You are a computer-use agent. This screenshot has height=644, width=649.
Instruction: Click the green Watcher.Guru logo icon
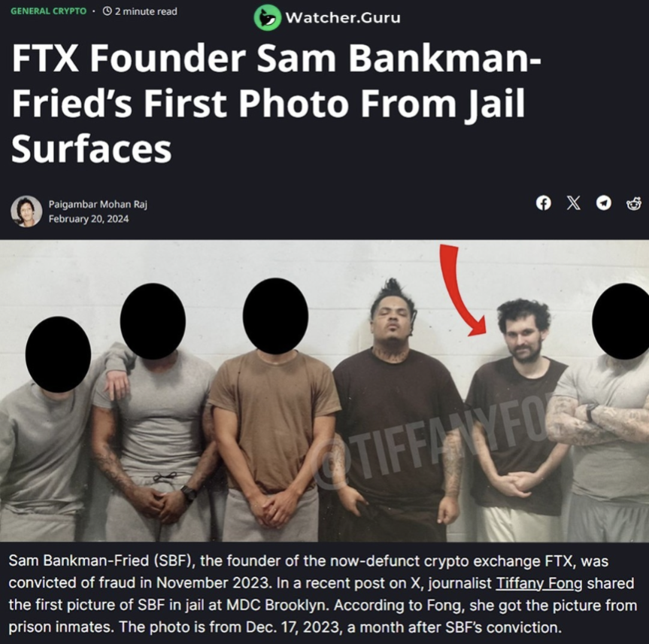[x=267, y=17]
